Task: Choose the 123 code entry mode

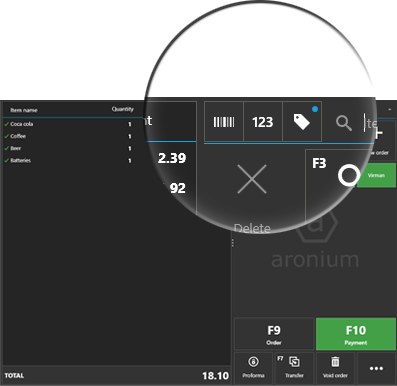Action: tap(263, 122)
